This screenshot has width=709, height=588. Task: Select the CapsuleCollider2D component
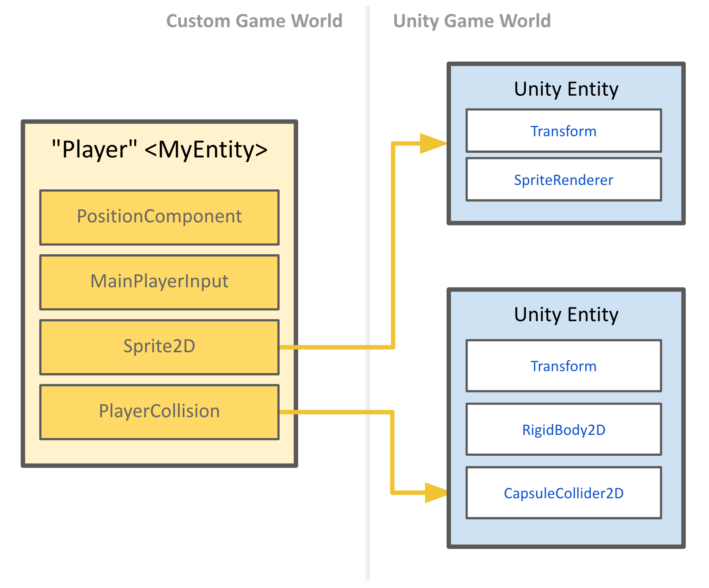tap(563, 493)
